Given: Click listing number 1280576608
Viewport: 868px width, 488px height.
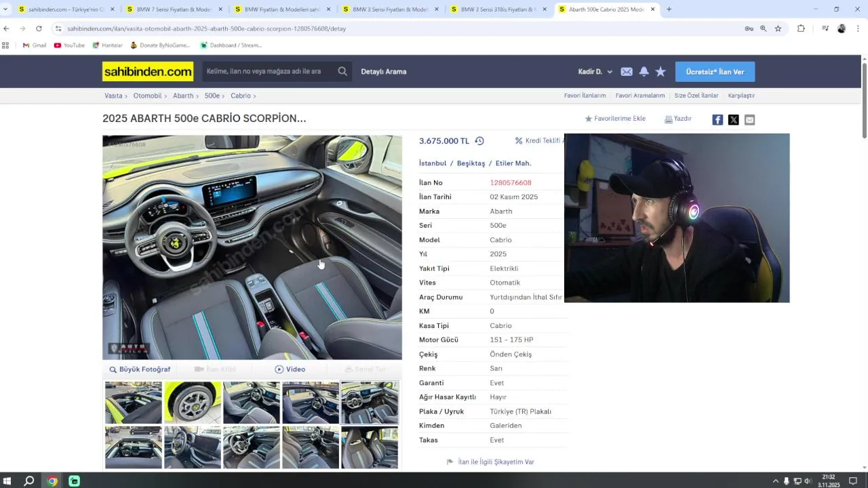Looking at the screenshot, I should click(511, 183).
